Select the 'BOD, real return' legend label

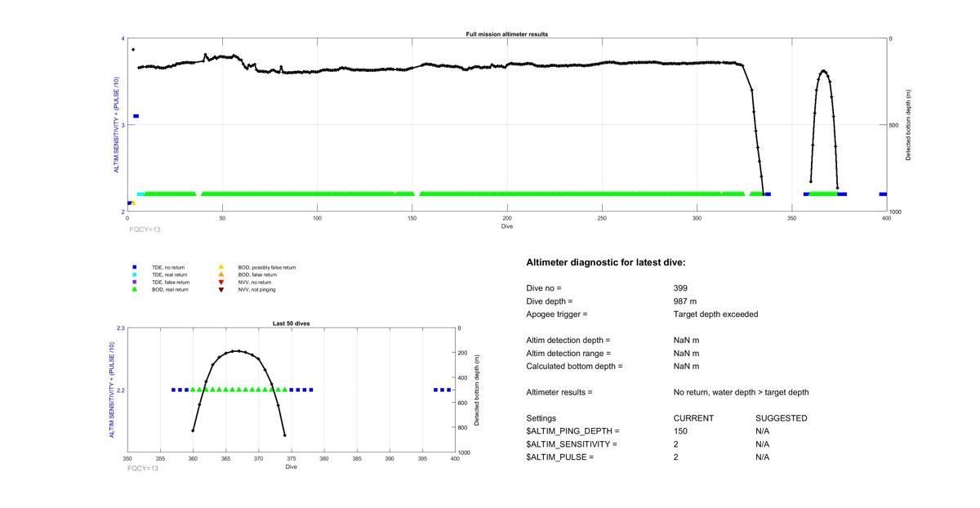(x=170, y=289)
